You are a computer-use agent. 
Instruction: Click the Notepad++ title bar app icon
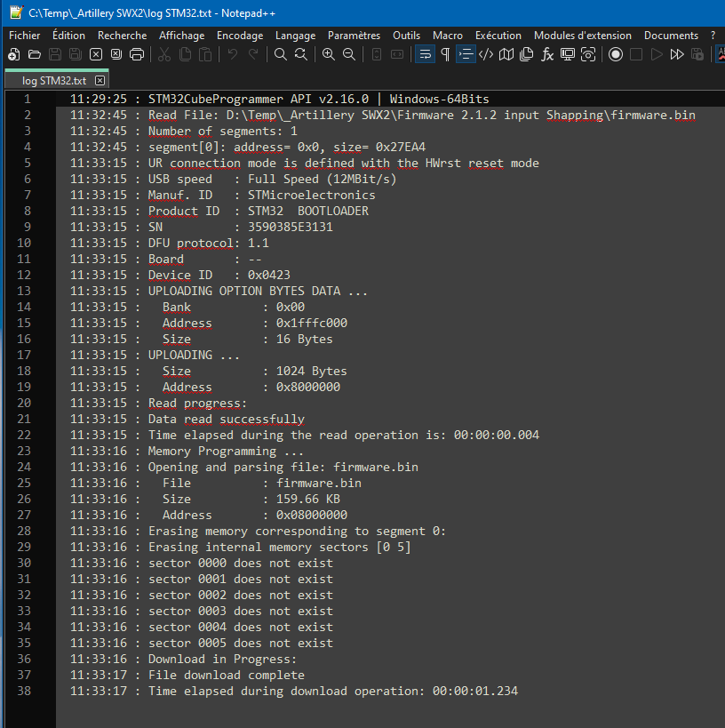click(16, 12)
